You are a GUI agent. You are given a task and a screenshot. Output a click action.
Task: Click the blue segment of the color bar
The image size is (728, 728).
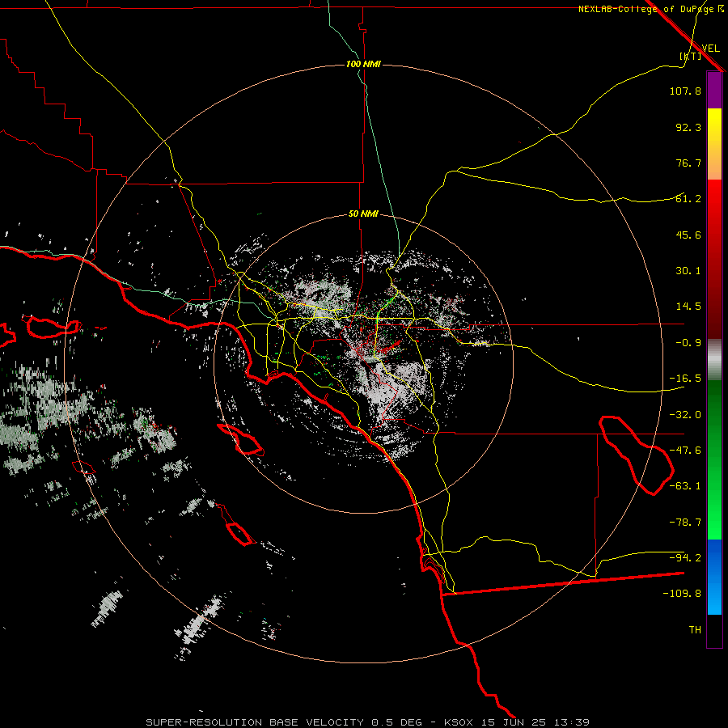point(714,577)
